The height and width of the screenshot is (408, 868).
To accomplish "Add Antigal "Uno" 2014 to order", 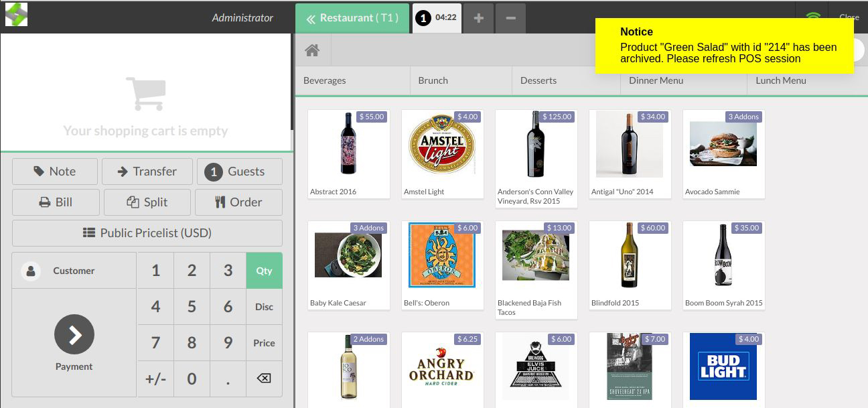I will [x=630, y=154].
